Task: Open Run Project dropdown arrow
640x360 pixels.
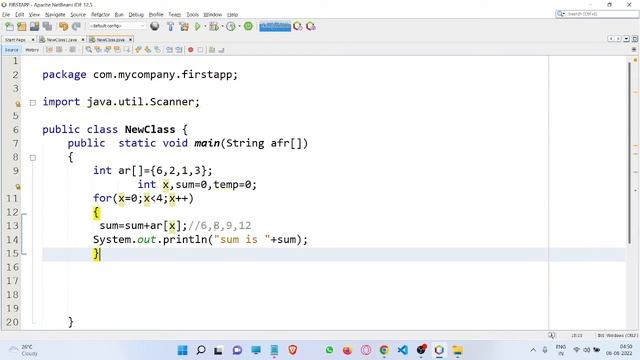Action: point(205,27)
